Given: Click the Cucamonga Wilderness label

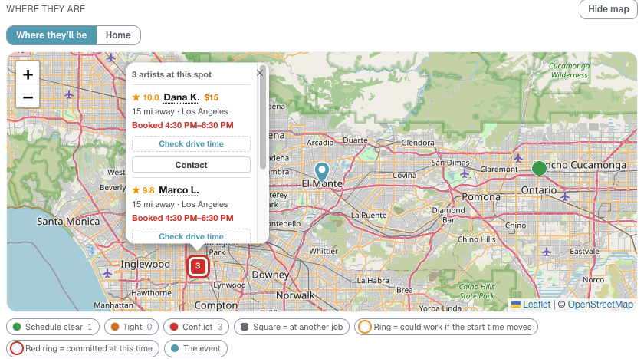Looking at the screenshot, I should pos(569,71).
